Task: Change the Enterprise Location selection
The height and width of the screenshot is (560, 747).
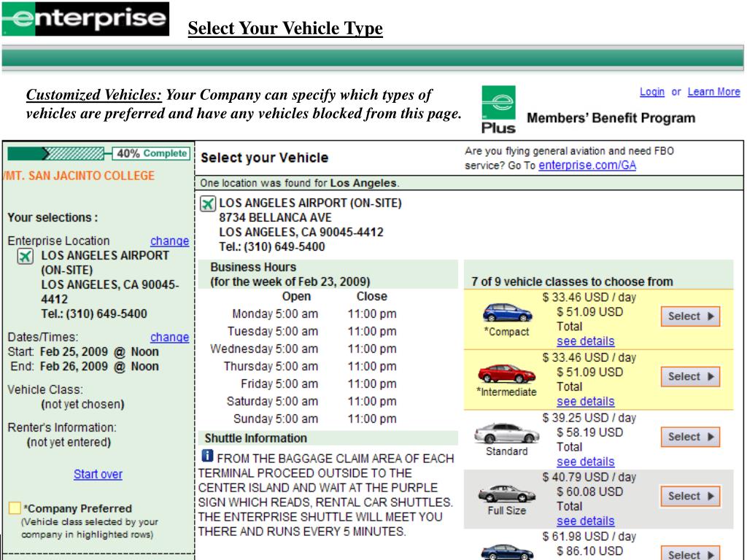Action: 169,241
